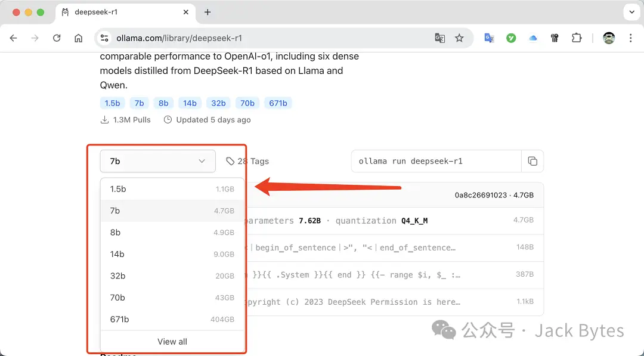Image resolution: width=644 pixels, height=356 pixels.
Task: Copy the ollama run deepseek-r1 command
Action: click(x=532, y=161)
